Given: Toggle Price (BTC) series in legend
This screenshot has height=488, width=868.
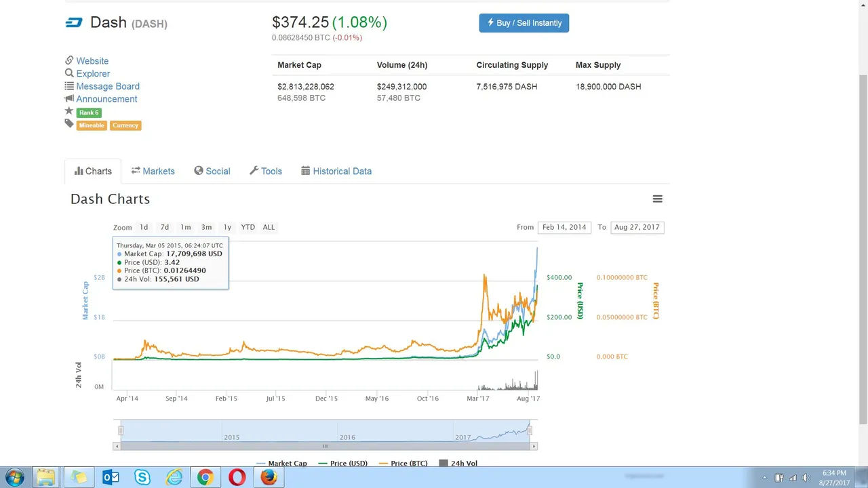Looking at the screenshot, I should [x=403, y=464].
